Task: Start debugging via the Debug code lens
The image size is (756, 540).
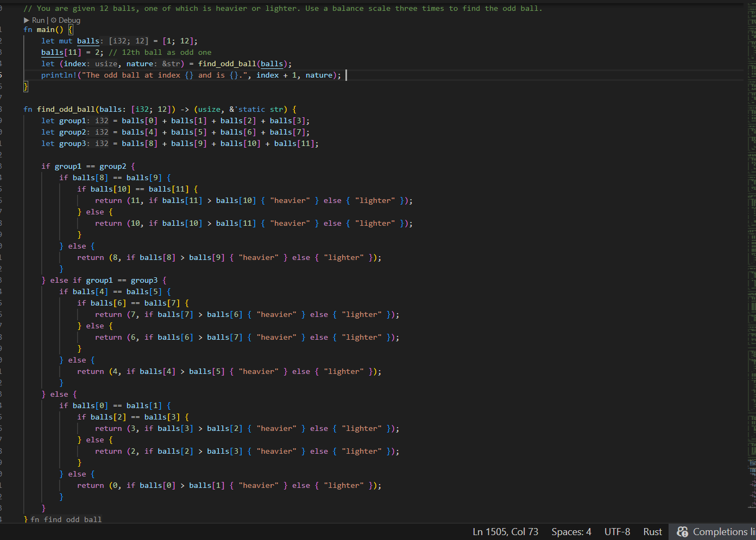Action: point(69,20)
